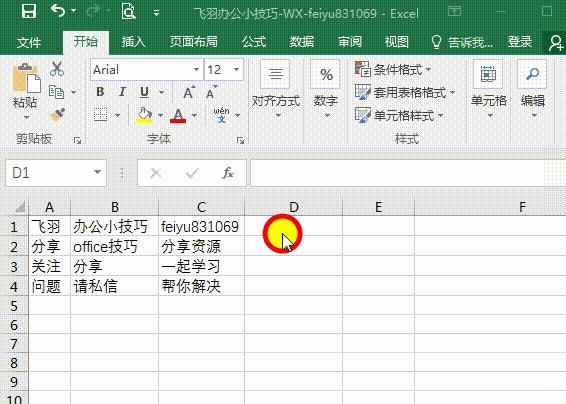Open the 编辑 editing group
This screenshot has height=404, width=566.
(x=533, y=90)
